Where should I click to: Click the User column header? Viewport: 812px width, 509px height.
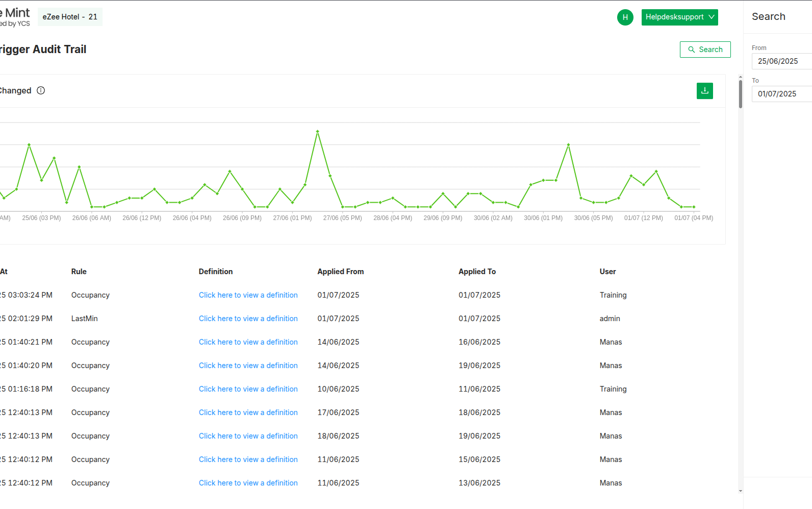pos(607,272)
